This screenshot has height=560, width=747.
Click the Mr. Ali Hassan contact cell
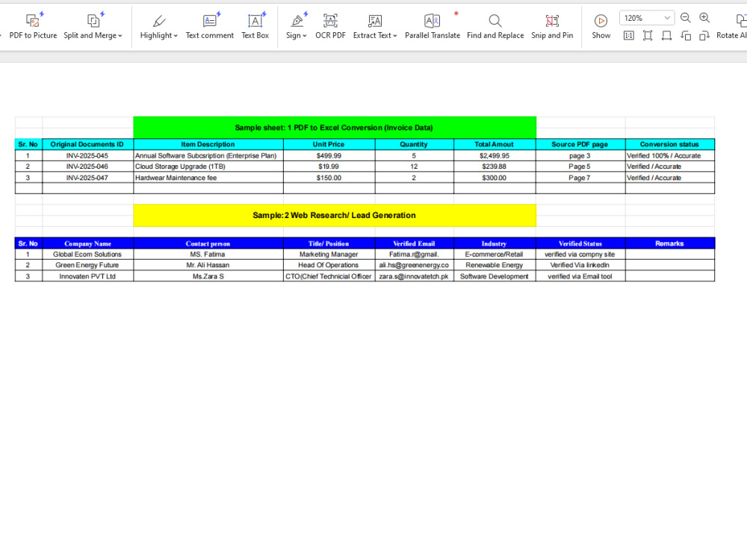pos(208,265)
